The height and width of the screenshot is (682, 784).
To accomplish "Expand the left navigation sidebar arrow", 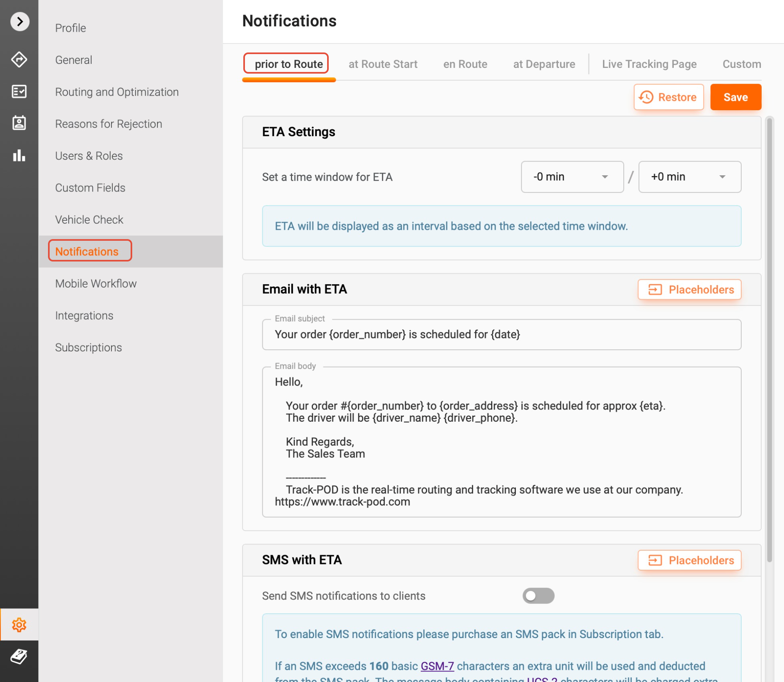I will coord(20,21).
